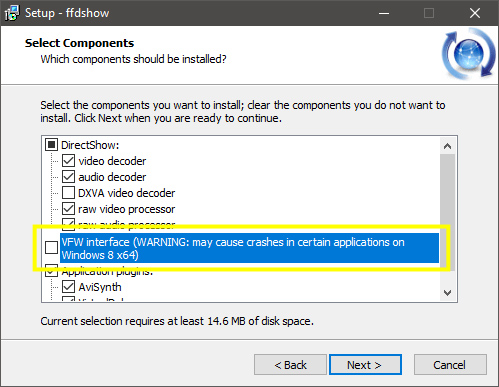Select the video decoder label
The width and height of the screenshot is (499, 387).
pyautogui.click(x=112, y=161)
